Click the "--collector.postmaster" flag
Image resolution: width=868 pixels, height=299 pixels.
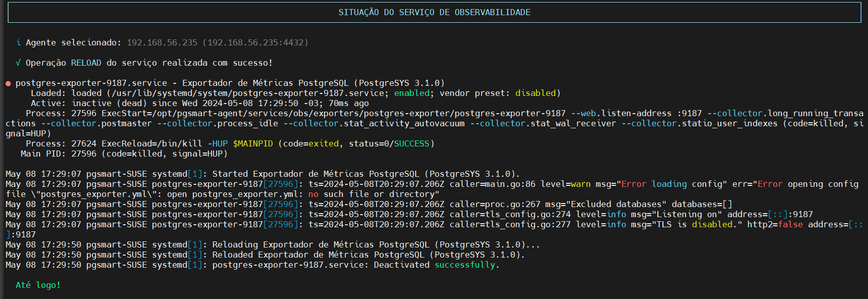pos(96,123)
